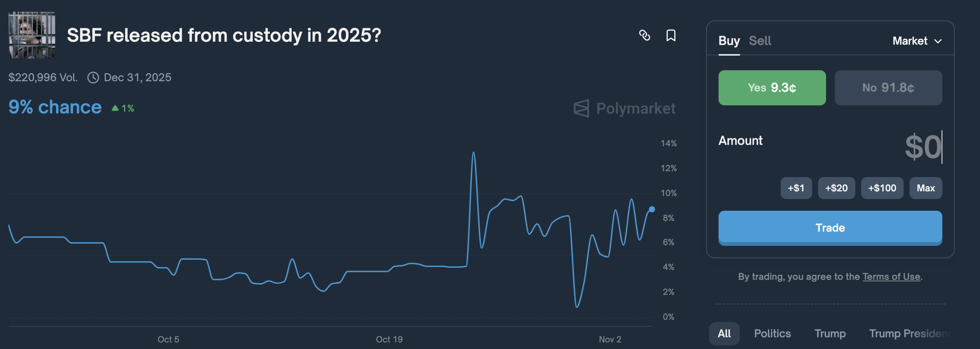The height and width of the screenshot is (349, 980).
Task: Click the clock icon beside Dec 31, 2025
Action: coord(93,78)
